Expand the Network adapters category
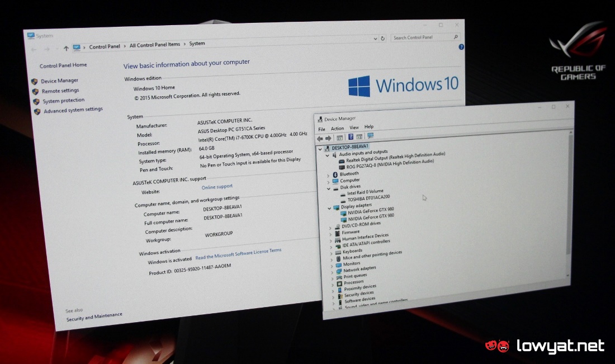 332,271
